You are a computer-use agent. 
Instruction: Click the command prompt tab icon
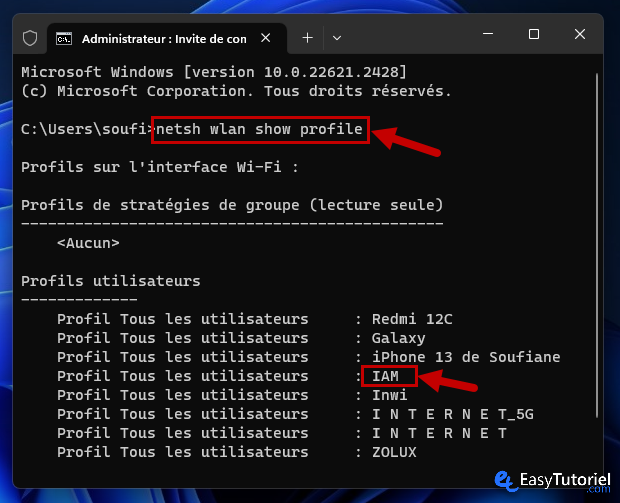[x=64, y=39]
